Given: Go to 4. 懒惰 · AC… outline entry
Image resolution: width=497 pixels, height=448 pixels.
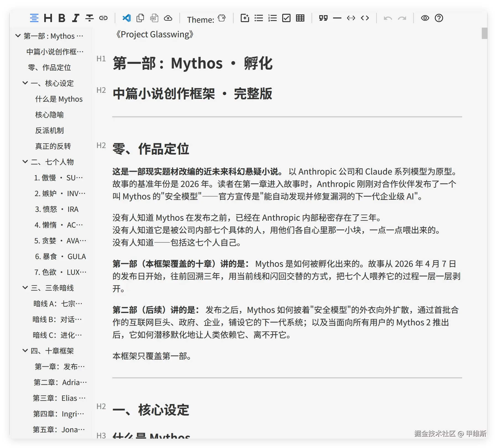Looking at the screenshot, I should (x=59, y=225).
